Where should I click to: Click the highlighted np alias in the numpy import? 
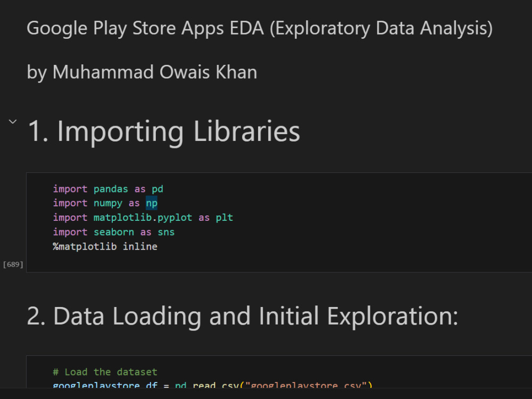(151, 203)
